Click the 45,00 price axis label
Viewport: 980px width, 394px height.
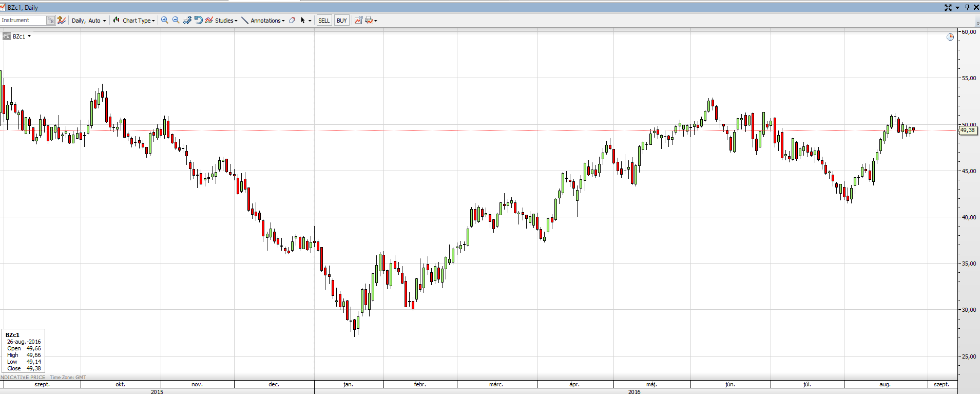tap(969, 171)
